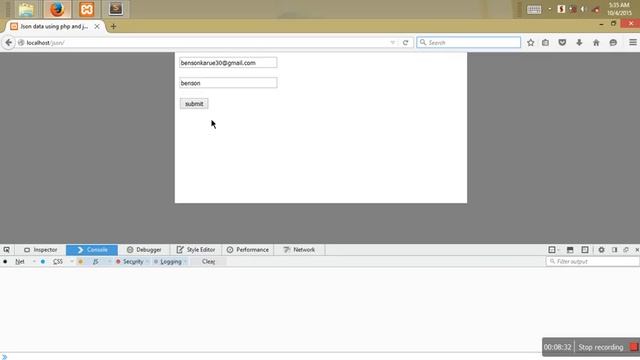Show devtools in separate window icon

[626, 250]
